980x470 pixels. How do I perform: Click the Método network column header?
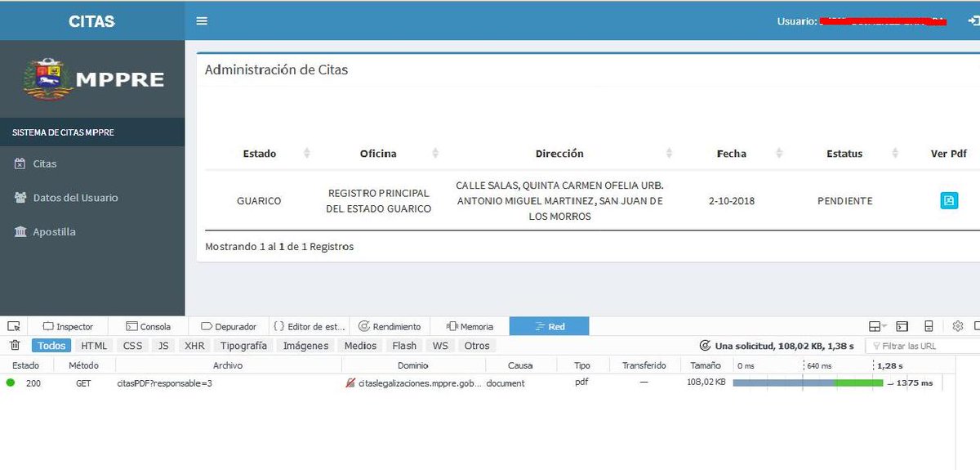coord(83,365)
